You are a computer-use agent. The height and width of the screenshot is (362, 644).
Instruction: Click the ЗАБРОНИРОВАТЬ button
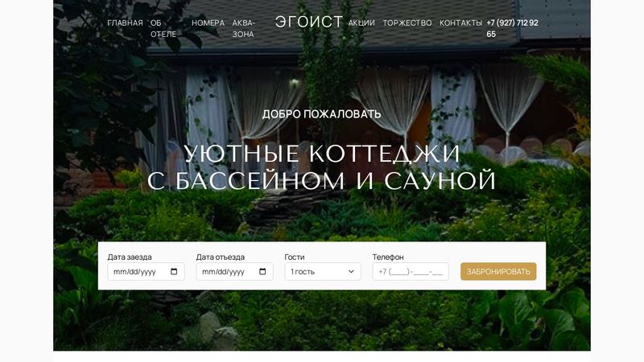point(498,272)
